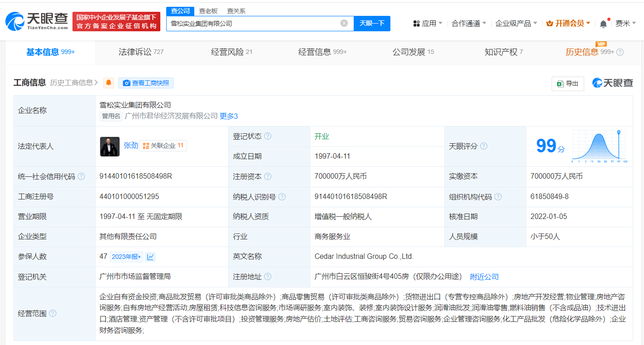
Task: Switch to the 经营信息 tab
Action: 322,52
